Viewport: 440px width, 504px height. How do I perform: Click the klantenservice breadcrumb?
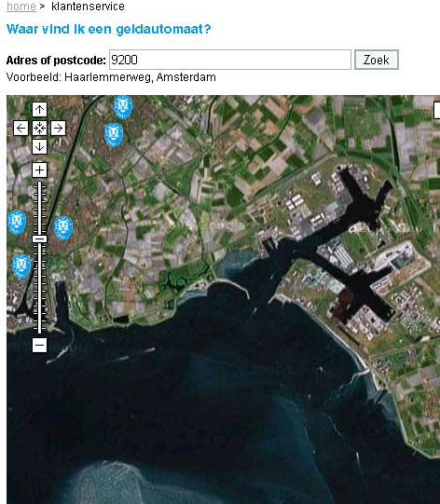(x=88, y=7)
